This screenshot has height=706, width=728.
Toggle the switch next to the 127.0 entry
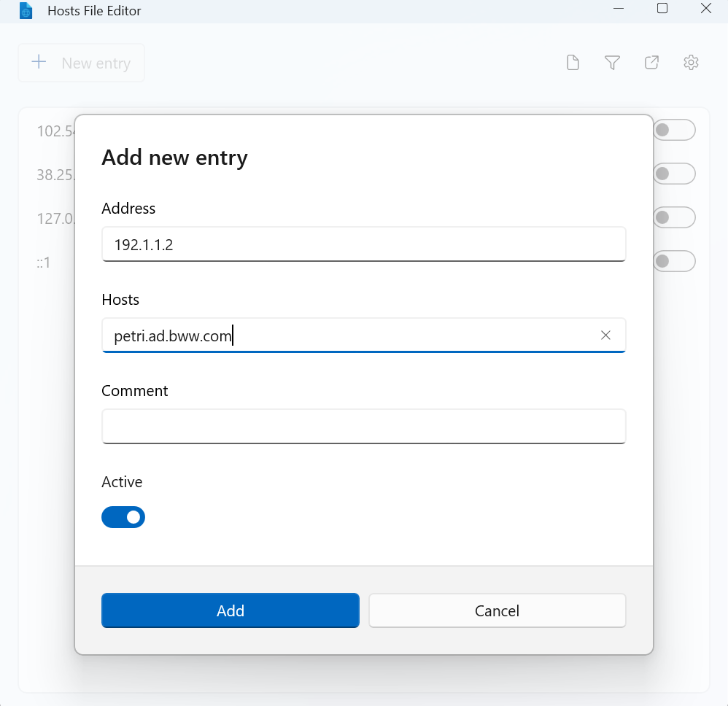pyautogui.click(x=674, y=217)
